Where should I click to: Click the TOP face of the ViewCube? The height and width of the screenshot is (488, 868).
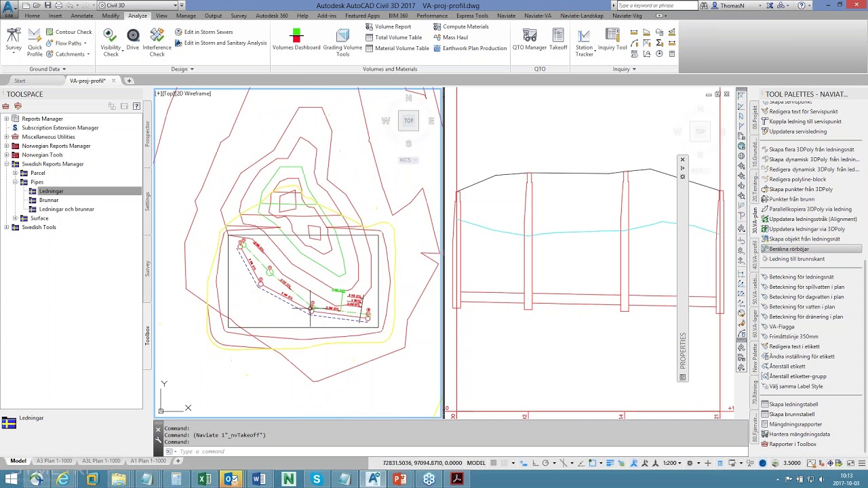coord(408,121)
